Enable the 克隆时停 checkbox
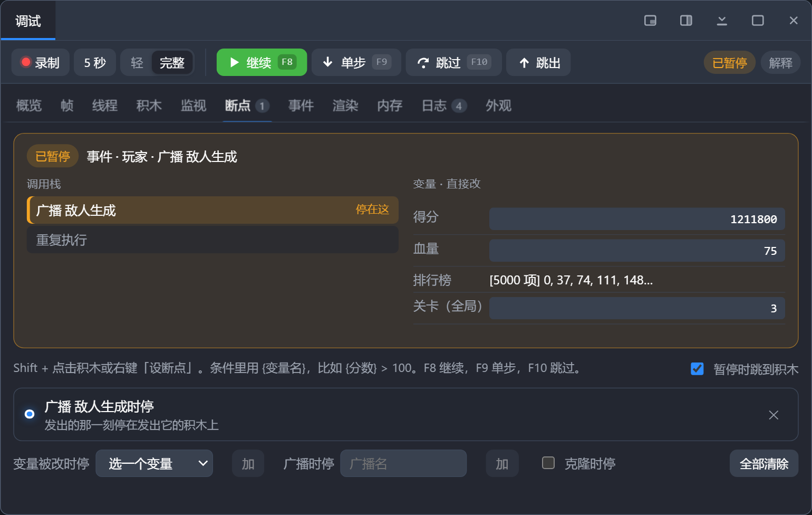The height and width of the screenshot is (515, 812). (x=548, y=463)
